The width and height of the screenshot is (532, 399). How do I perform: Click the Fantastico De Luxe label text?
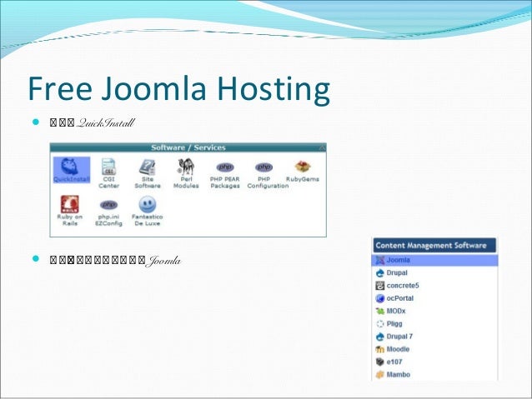[148, 220]
